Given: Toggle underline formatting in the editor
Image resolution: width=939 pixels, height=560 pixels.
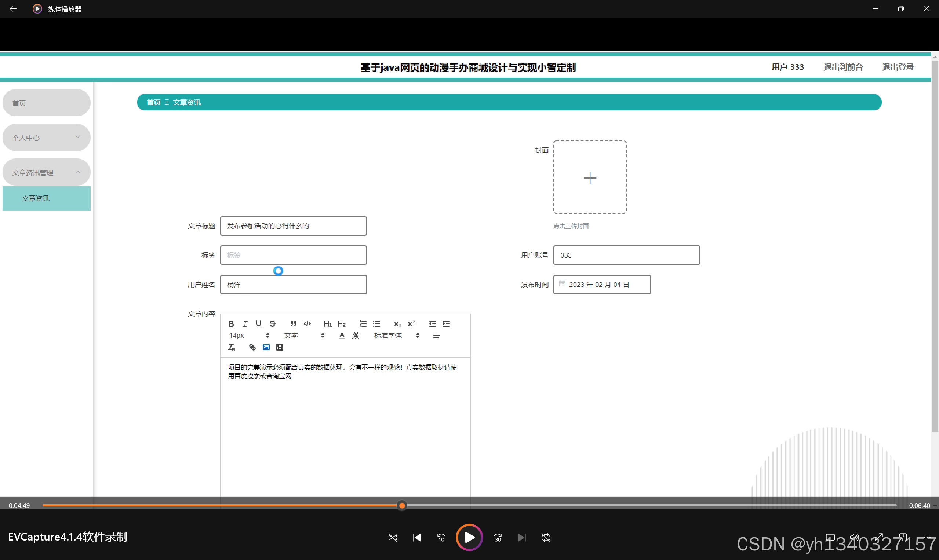Looking at the screenshot, I should click(x=259, y=324).
